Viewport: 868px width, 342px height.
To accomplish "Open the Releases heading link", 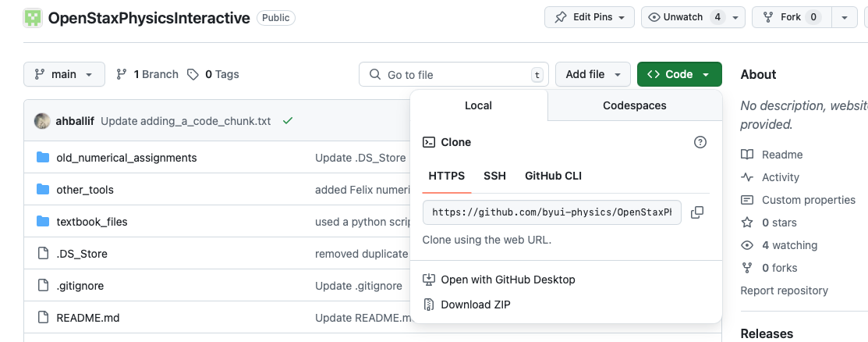I will pos(767,333).
